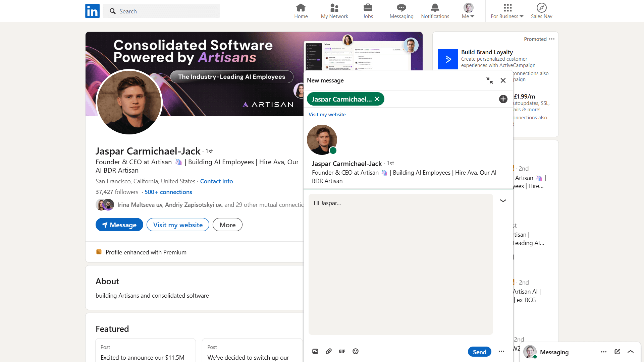Screen dimensions: 644x362
Task: Attach a file to the message
Action: click(x=329, y=351)
